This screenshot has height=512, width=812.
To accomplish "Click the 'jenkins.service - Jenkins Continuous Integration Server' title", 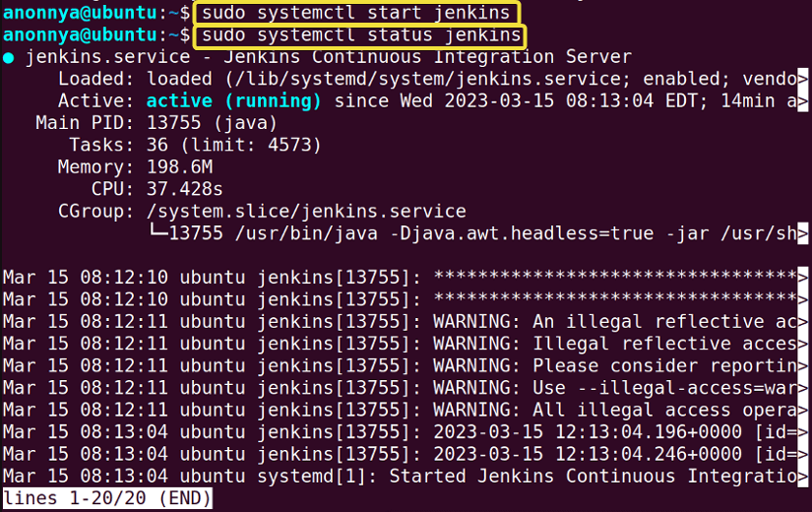I will point(329,56).
